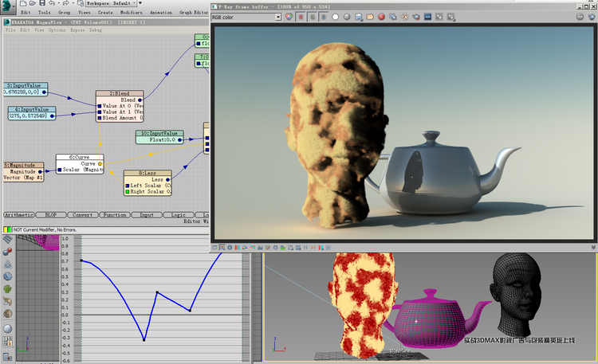Toggle the levels histogram icon in frame buffer bottom bar
598x364 pixels.
pos(260,248)
